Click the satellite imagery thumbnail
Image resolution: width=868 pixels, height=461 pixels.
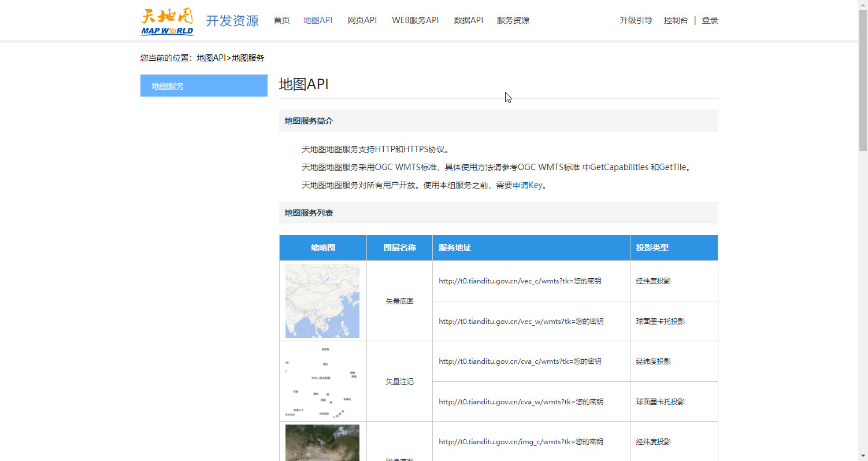point(322,443)
